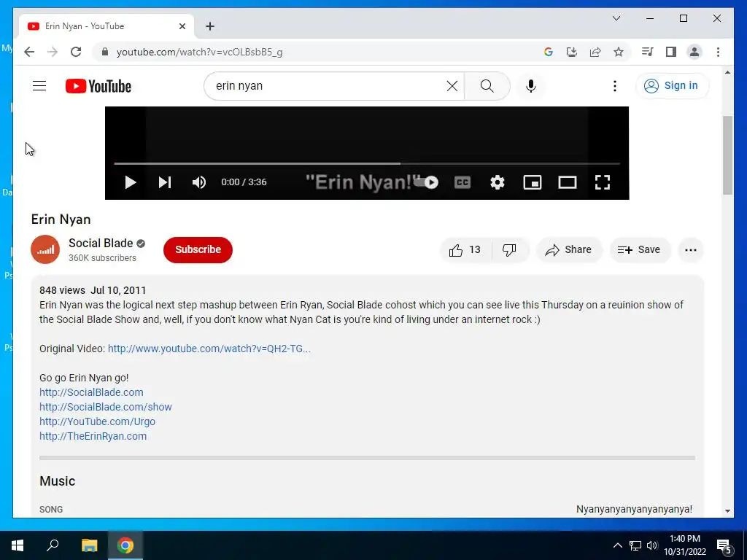Open the Chrome profile avatar
Viewport: 747px width, 560px height.
[694, 52]
